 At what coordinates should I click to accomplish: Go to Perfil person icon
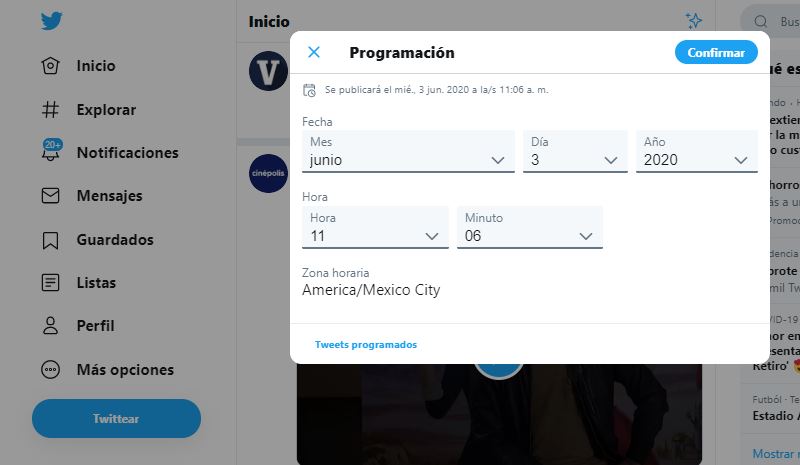pyautogui.click(x=51, y=326)
